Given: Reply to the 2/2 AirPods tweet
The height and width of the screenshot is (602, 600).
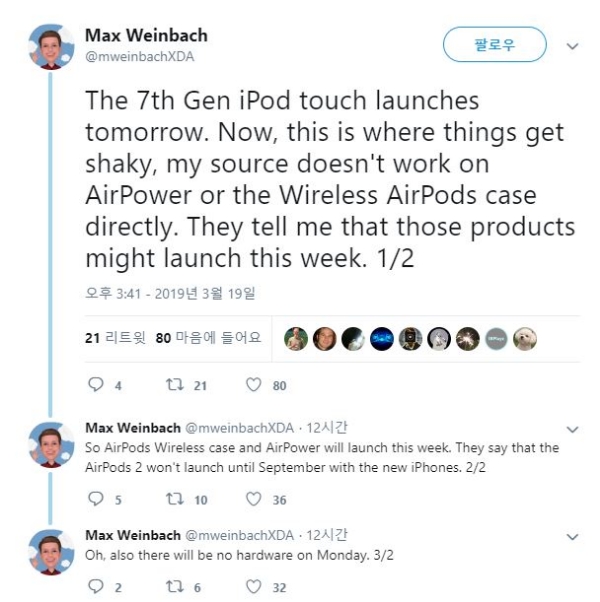Looking at the screenshot, I should [x=96, y=499].
